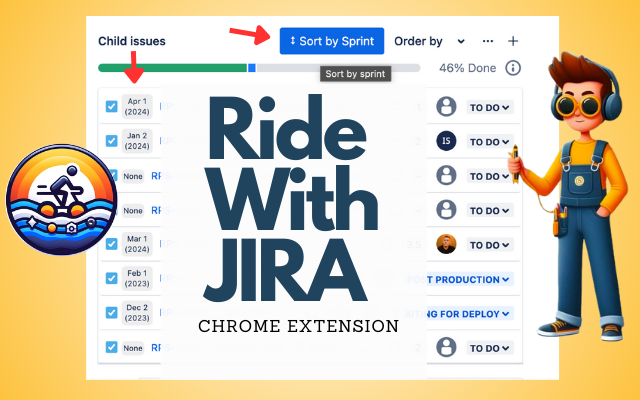
Task: Click the photo assignee avatar in Mar 1 row
Action: point(446,244)
